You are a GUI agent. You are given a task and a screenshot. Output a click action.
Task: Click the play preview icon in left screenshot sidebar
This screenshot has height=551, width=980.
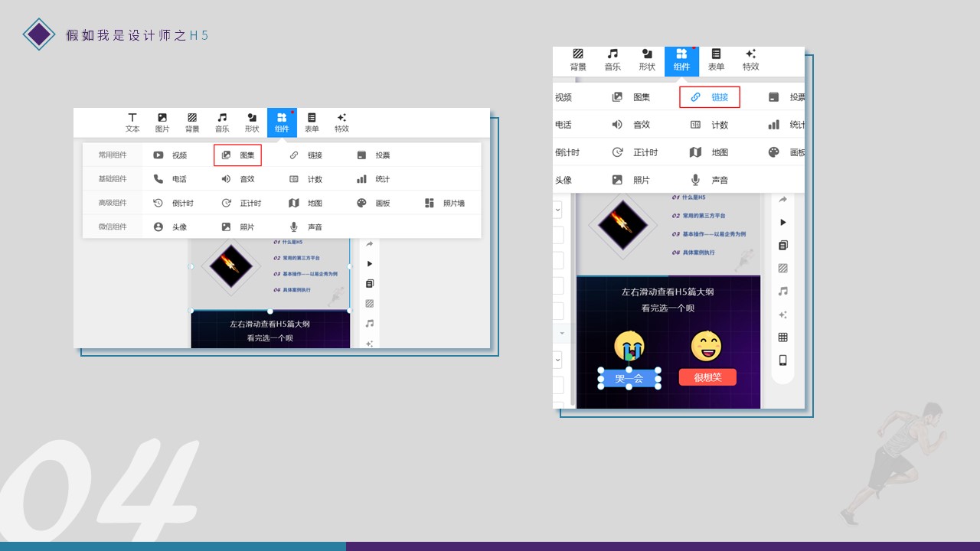tap(370, 263)
